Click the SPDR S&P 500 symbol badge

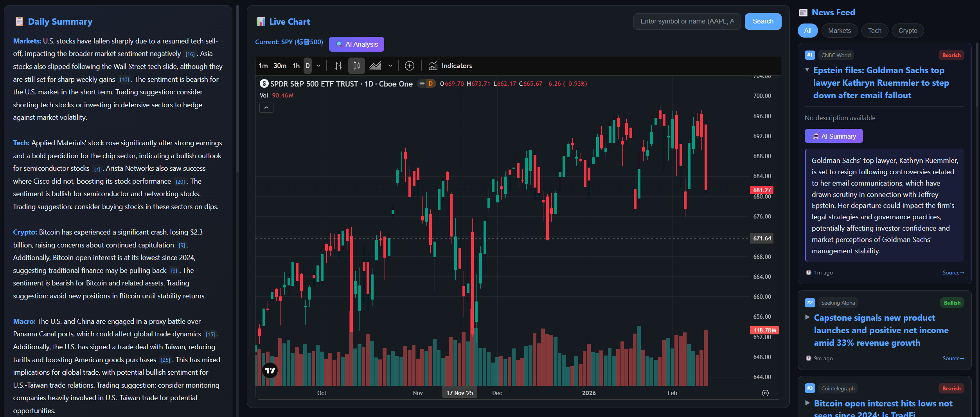pos(264,83)
